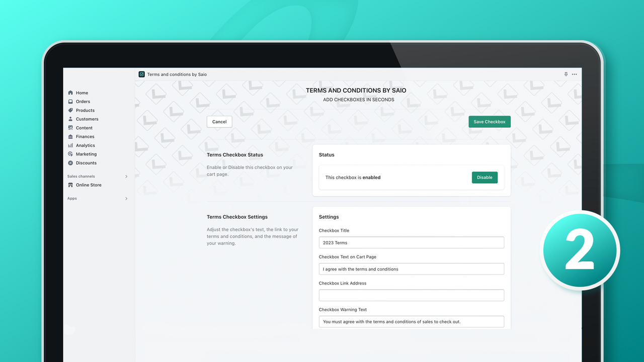Focus the empty Checkbox Link Address field
This screenshot has height=362, width=644.
(x=412, y=295)
